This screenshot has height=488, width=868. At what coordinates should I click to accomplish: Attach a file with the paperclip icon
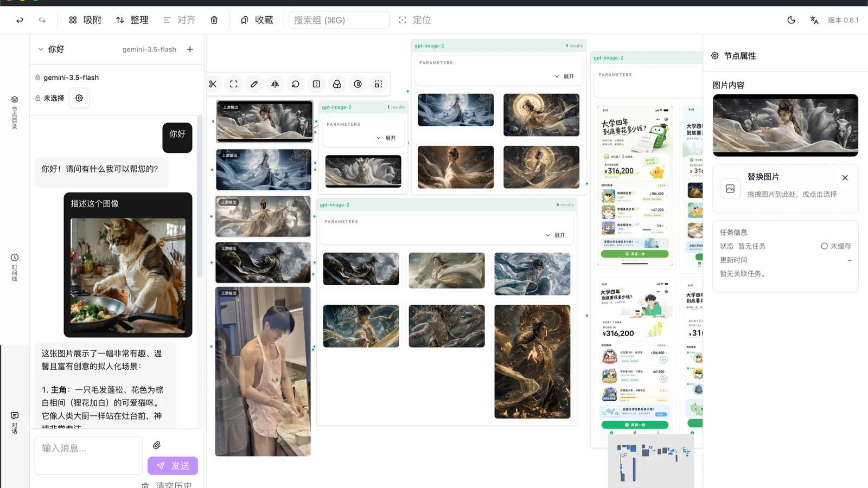(x=157, y=445)
